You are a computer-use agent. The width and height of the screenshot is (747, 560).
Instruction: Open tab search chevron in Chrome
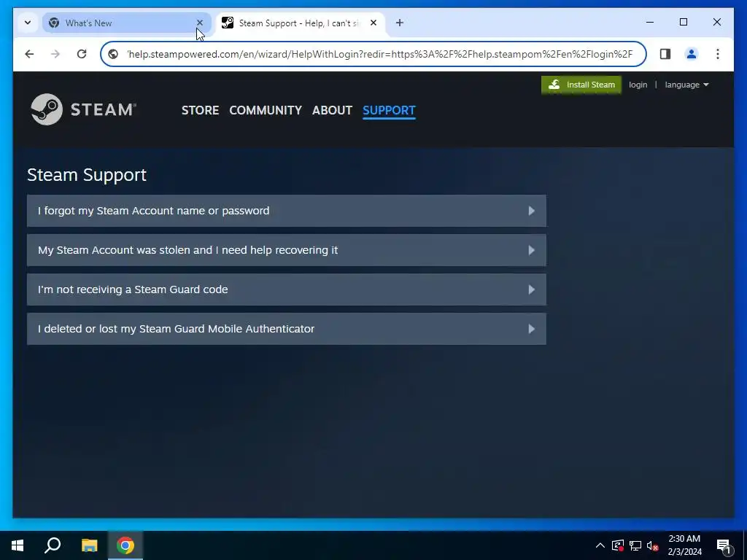point(28,23)
